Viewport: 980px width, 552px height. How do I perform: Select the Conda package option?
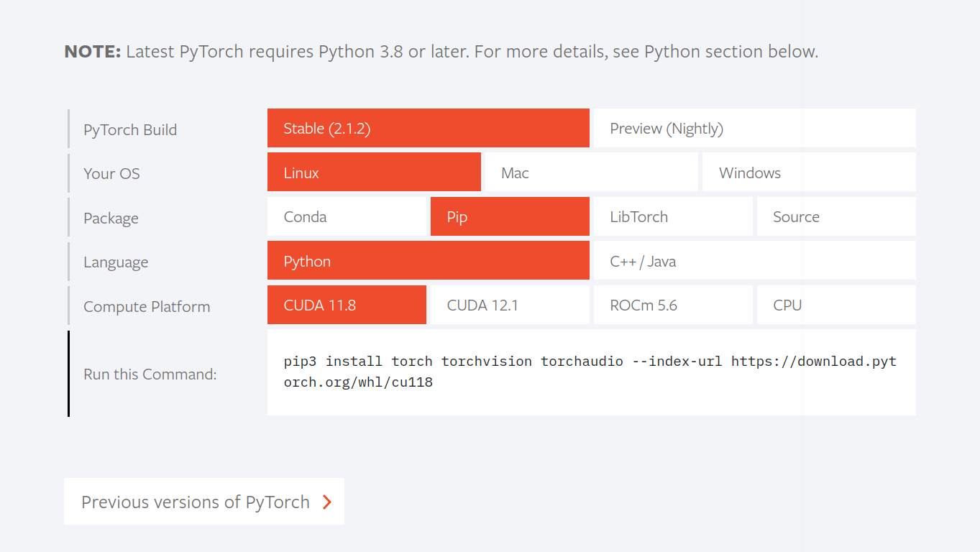347,216
